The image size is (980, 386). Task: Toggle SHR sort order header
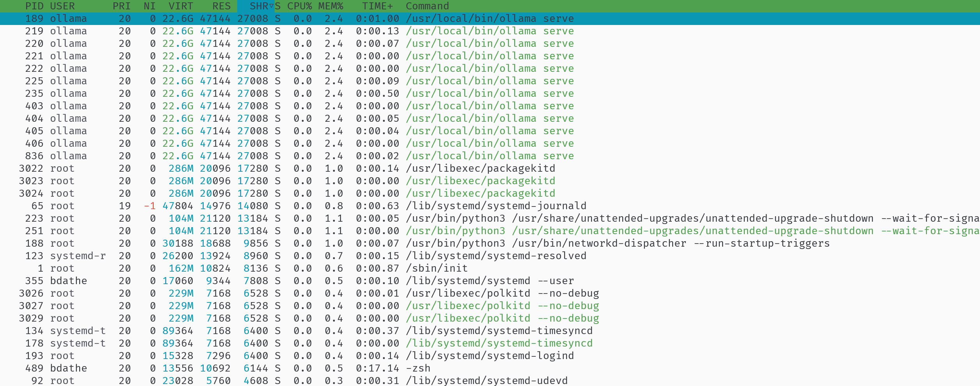256,6
